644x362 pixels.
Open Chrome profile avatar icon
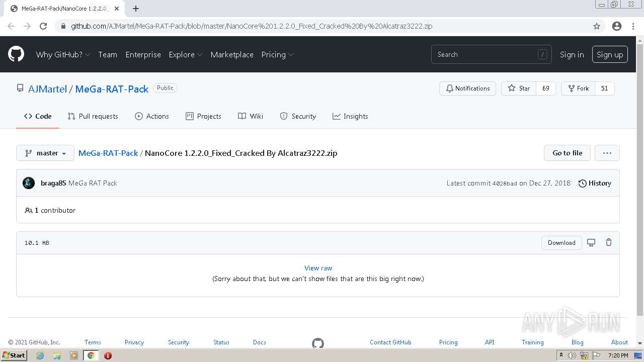click(617, 26)
